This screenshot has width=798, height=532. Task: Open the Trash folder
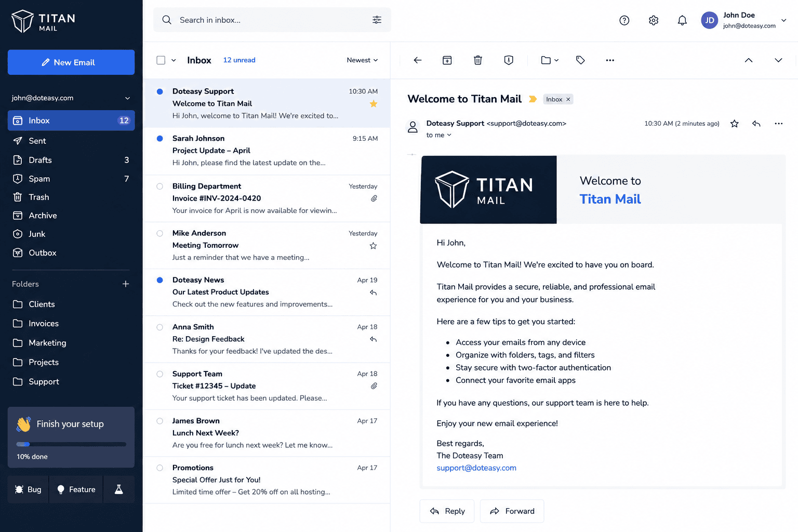tap(71, 197)
